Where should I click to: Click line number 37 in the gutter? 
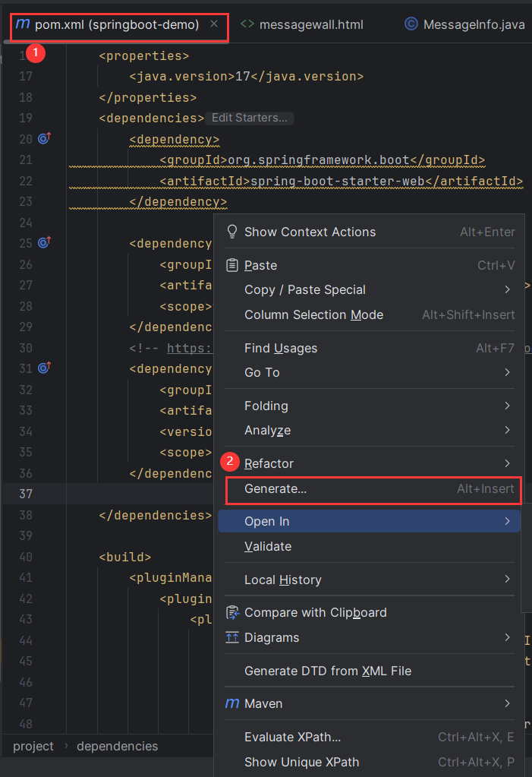pos(26,494)
